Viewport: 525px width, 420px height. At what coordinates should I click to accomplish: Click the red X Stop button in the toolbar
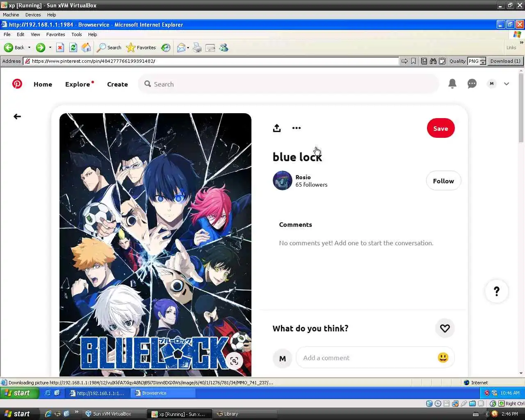click(60, 48)
